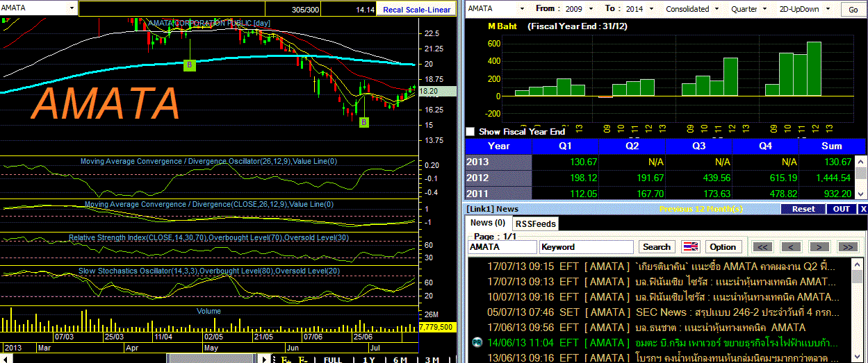
Task: Click the lower green B buy marker near 15
Action: (363, 122)
